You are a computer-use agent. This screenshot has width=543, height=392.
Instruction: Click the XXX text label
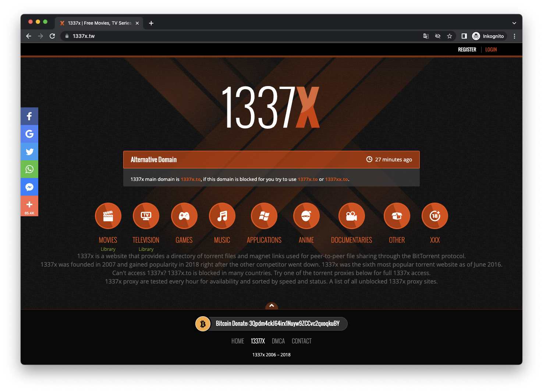tap(435, 240)
